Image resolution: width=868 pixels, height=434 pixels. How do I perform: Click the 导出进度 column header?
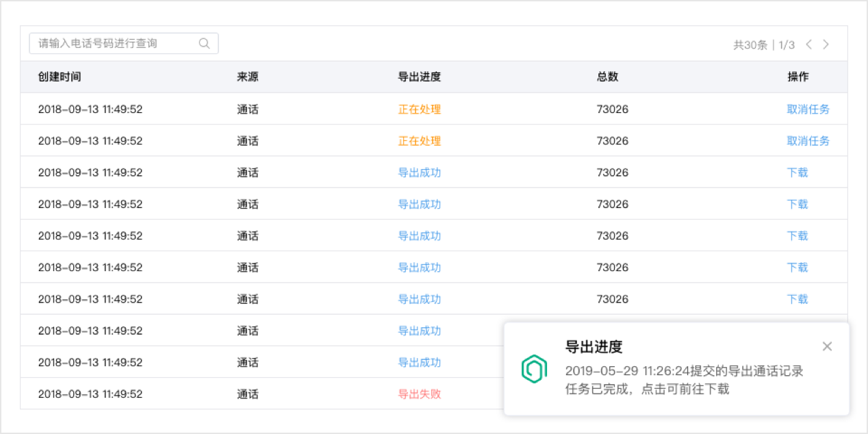[x=420, y=77]
